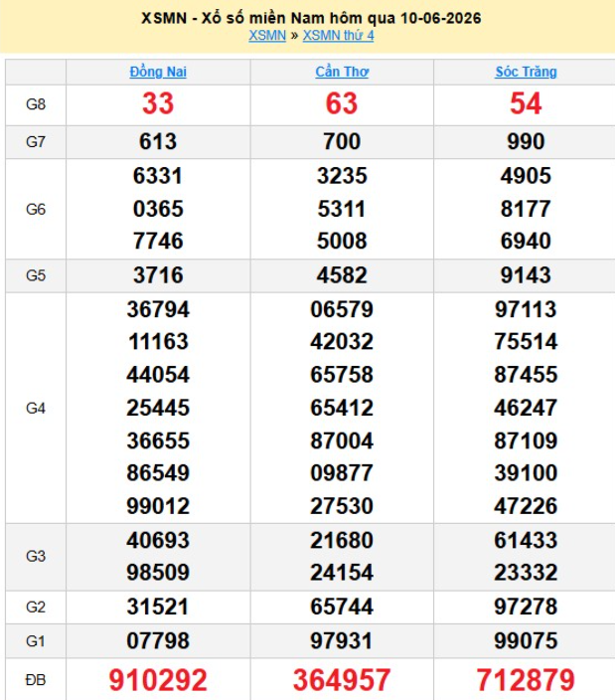Click the ĐB row label
Image resolution: width=615 pixels, height=700 pixels.
(x=36, y=680)
